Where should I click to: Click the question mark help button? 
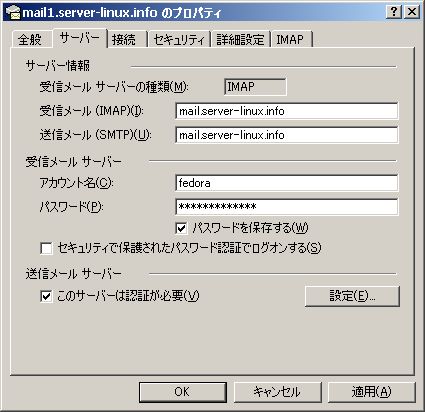pyautogui.click(x=394, y=12)
